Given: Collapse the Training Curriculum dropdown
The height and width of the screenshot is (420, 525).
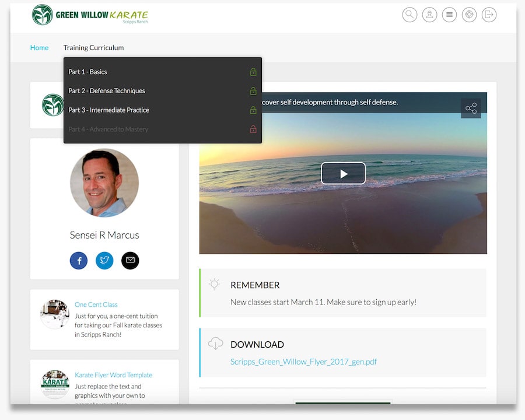Looking at the screenshot, I should 93,48.
